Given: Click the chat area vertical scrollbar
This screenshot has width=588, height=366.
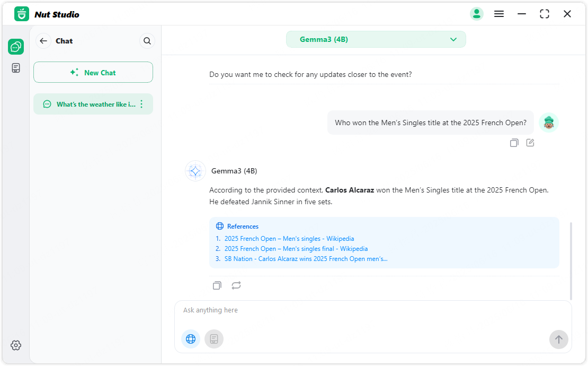Looking at the screenshot, I should (571, 261).
